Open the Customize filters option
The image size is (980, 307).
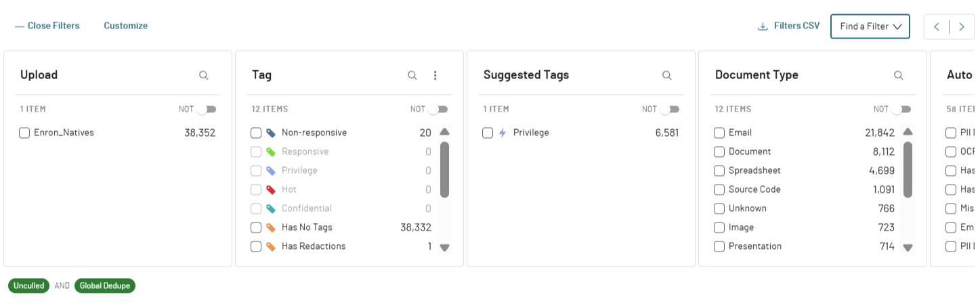tap(125, 26)
